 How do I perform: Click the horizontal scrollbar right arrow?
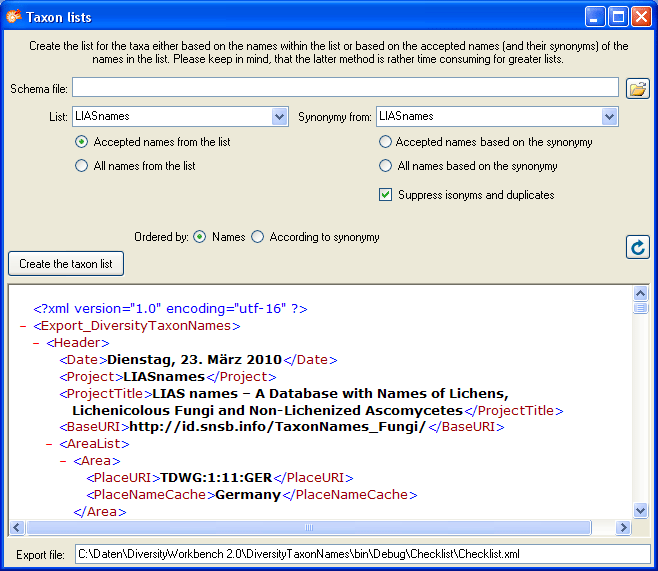pos(624,527)
